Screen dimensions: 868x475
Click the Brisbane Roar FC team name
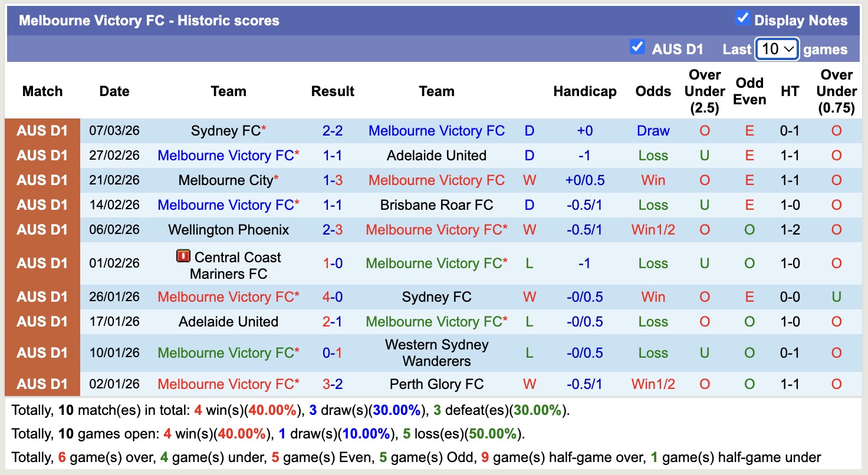click(436, 205)
